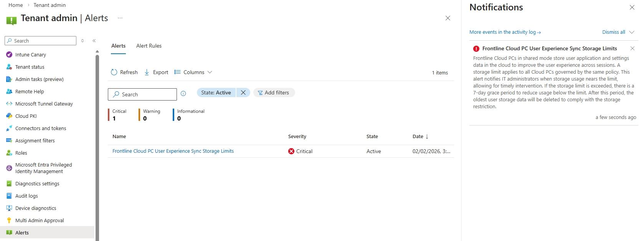Open More events in the activity log

[x=505, y=32]
